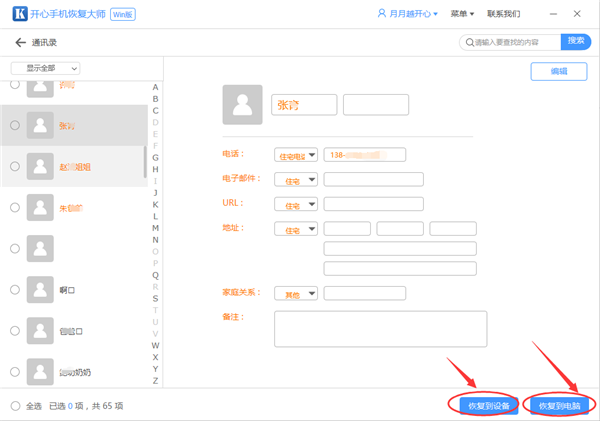The image size is (600, 421).
Task: Jump to letter J in index
Action: [155, 193]
